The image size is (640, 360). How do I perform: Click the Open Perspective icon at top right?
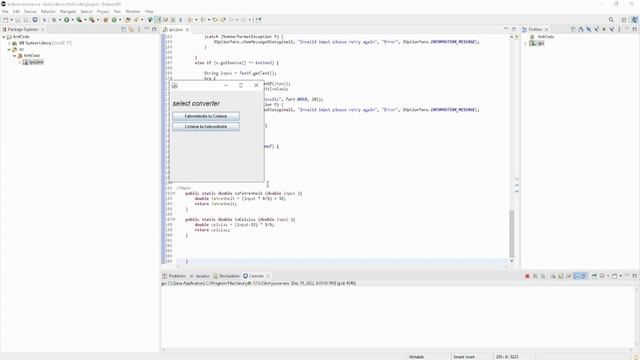pos(624,20)
